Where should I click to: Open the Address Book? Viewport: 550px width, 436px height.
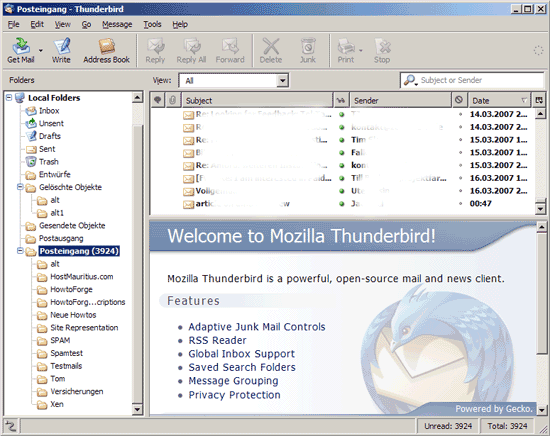pos(106,50)
